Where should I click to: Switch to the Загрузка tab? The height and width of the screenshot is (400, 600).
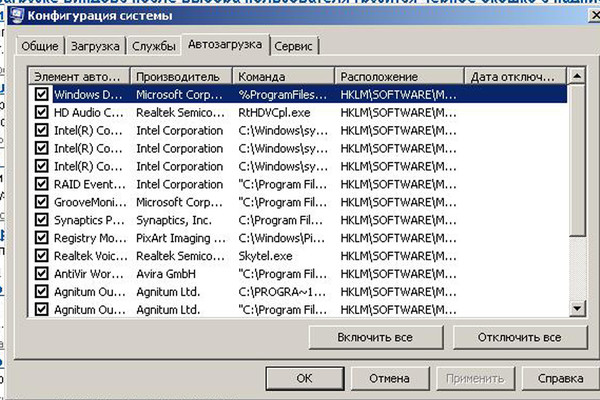95,46
